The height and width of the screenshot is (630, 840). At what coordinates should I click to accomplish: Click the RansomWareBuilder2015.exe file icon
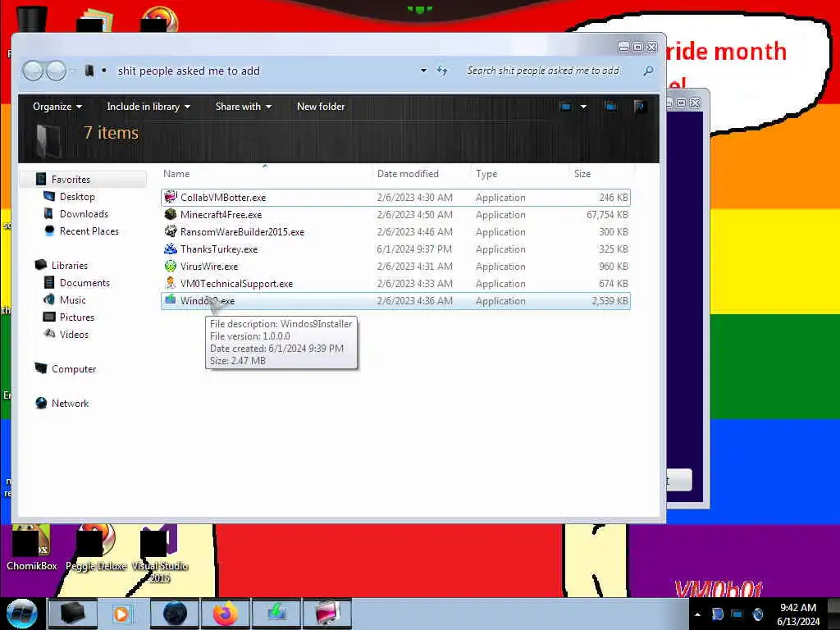(171, 231)
